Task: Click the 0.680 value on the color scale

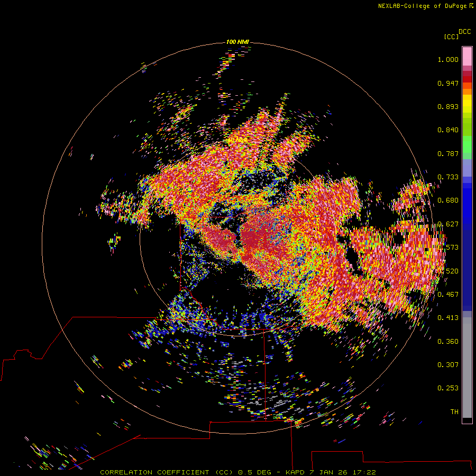Action: [448, 200]
